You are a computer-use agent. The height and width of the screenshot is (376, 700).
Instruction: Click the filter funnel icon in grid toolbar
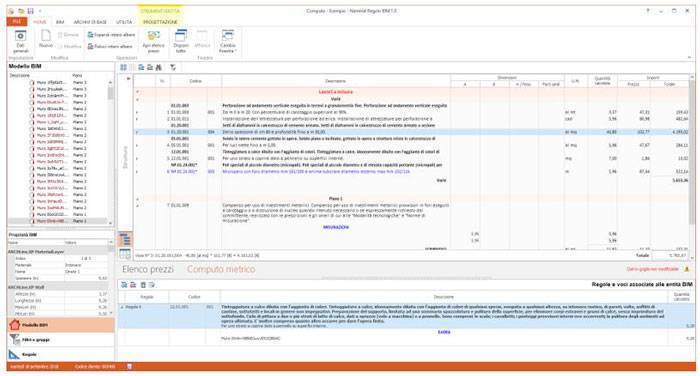(x=173, y=67)
